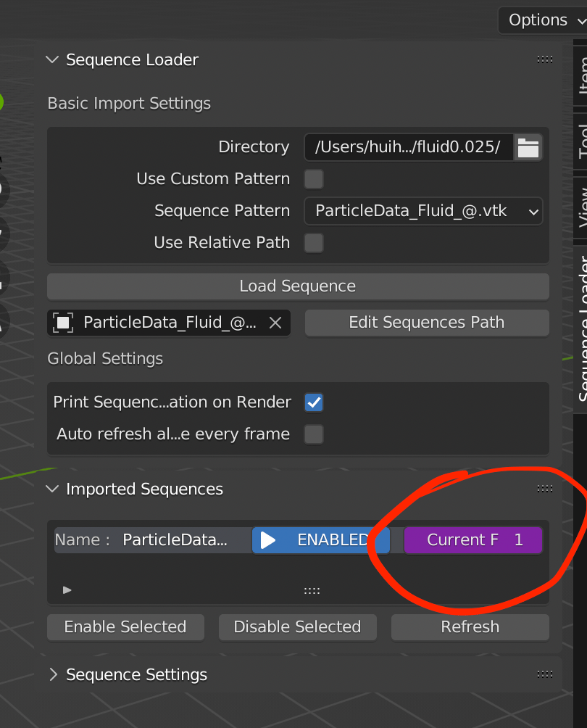
Task: Click the Current Frame value field
Action: point(472,539)
